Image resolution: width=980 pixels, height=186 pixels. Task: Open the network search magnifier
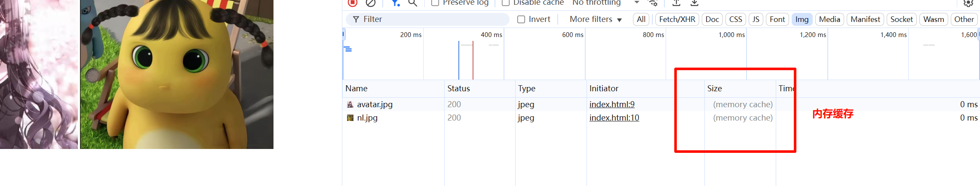(x=412, y=3)
